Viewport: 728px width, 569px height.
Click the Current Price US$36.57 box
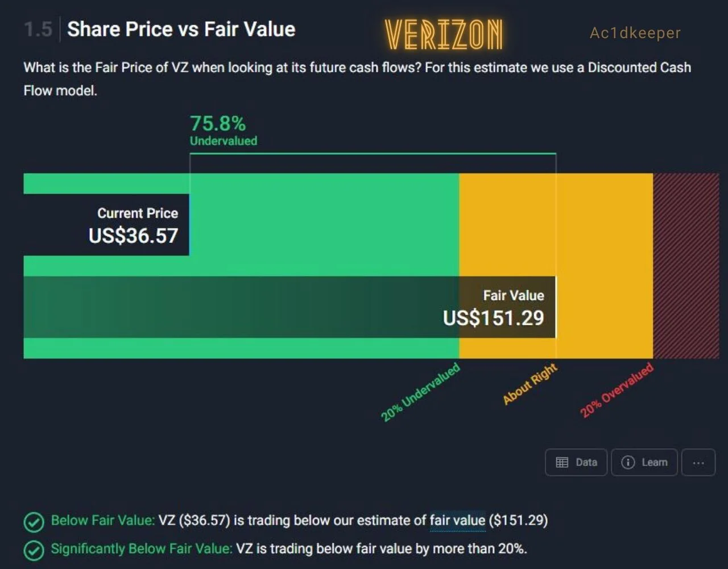[106, 225]
